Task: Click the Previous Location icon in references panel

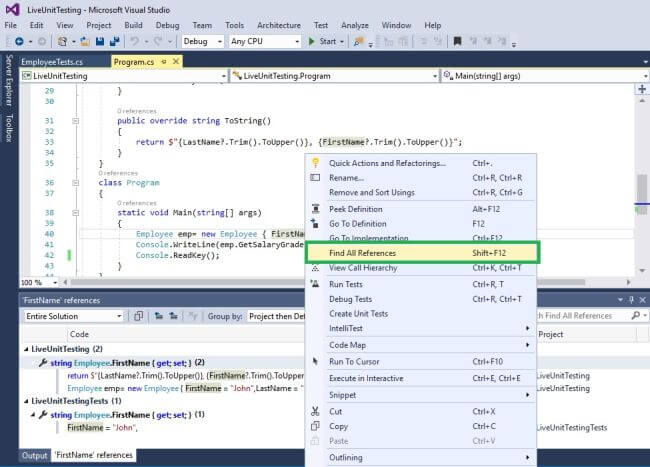Action: [159, 316]
